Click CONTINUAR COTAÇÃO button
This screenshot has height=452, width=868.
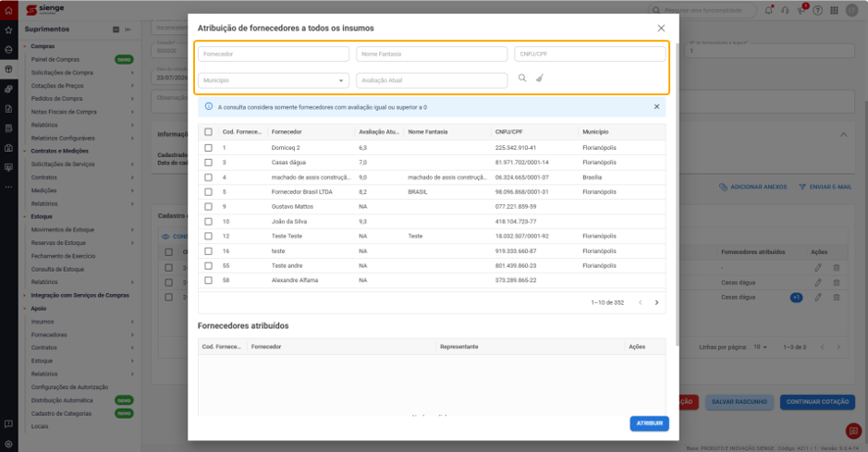pos(818,402)
